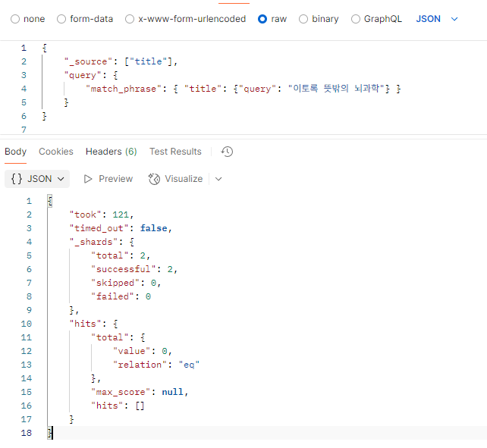Click the "took": 121 response line

click(102, 215)
